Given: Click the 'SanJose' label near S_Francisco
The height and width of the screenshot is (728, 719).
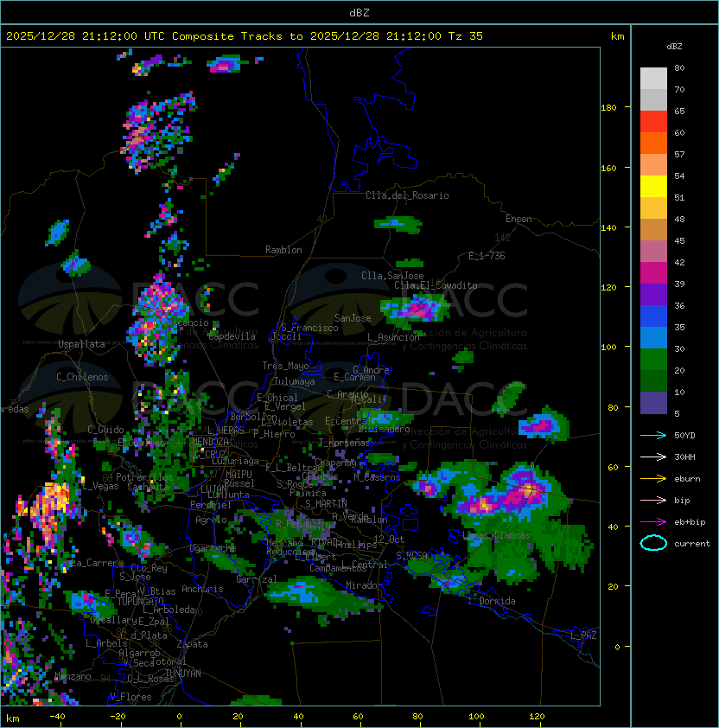Looking at the screenshot, I should point(353,318).
